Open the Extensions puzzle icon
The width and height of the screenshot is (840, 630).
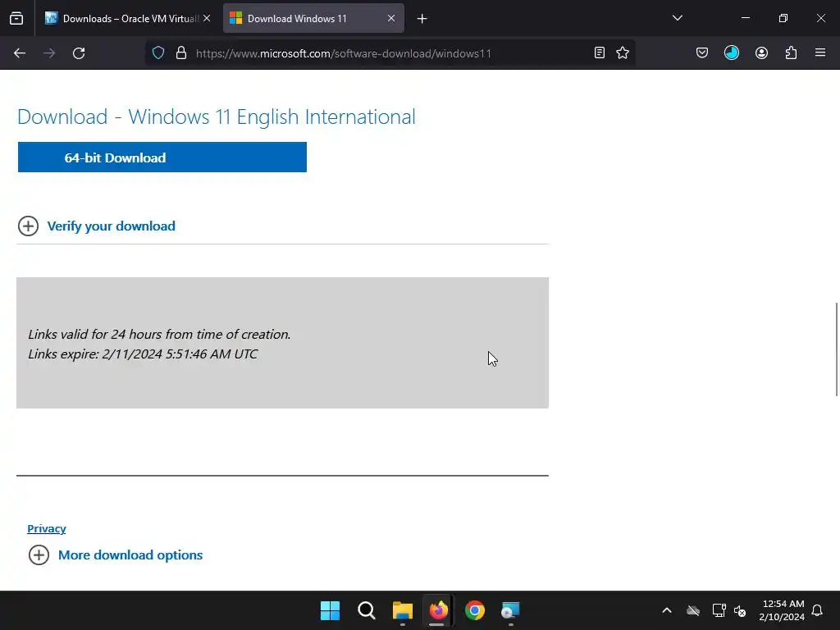click(x=791, y=53)
